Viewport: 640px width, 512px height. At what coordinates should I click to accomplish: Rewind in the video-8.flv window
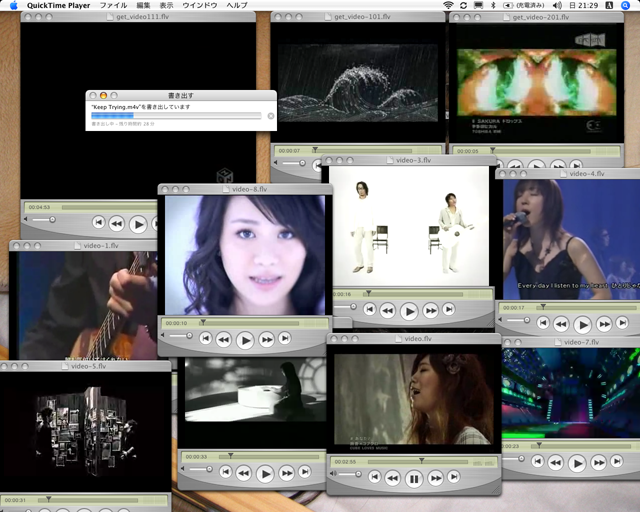(224, 339)
